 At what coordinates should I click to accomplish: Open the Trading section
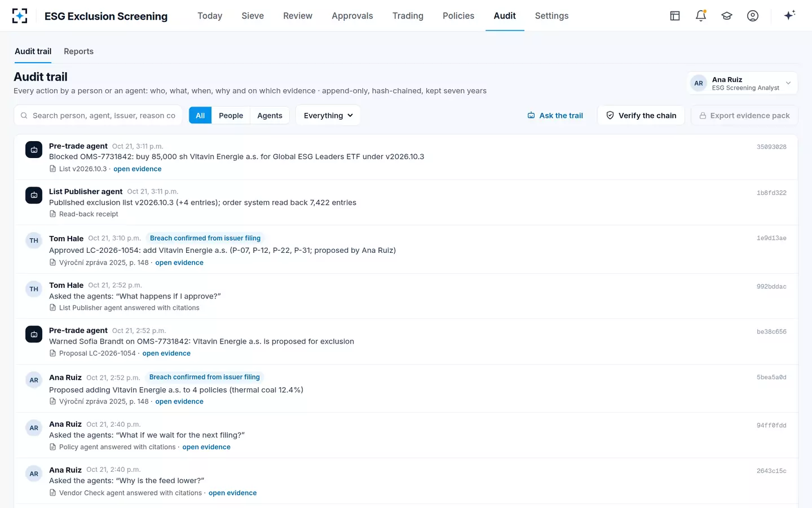[x=408, y=16]
